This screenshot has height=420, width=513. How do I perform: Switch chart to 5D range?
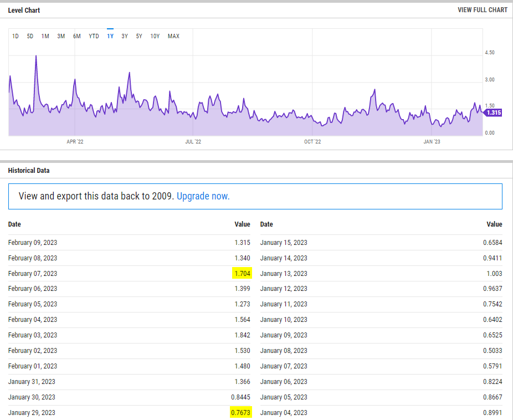(30, 37)
